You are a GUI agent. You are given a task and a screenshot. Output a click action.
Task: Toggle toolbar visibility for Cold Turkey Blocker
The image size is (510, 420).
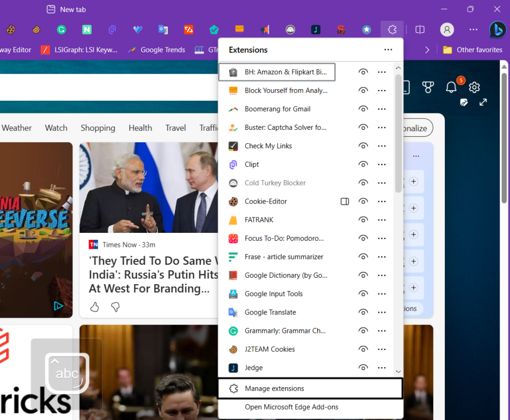[363, 183]
